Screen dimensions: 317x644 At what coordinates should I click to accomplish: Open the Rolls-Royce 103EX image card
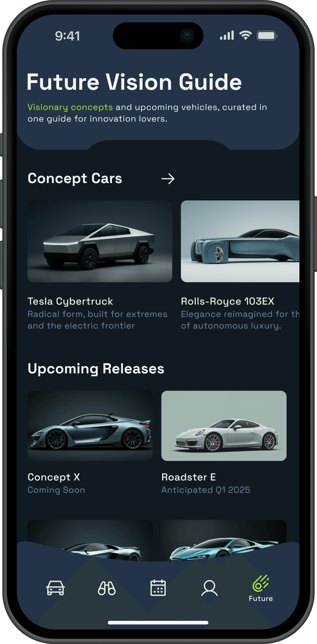click(240, 241)
